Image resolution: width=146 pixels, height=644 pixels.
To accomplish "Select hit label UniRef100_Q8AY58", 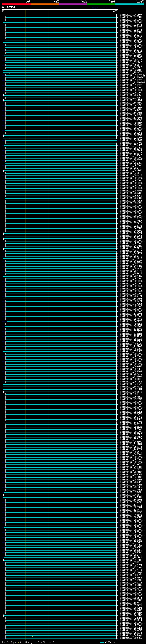I will [131, 191].
